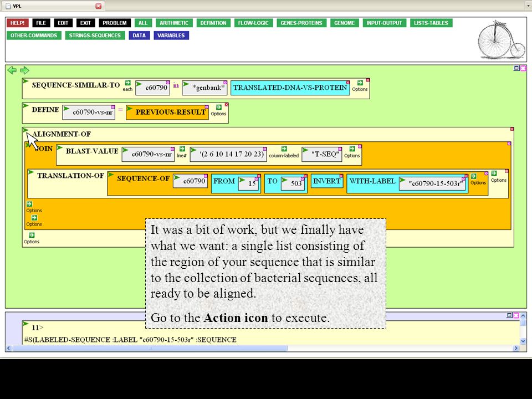Open the EDIT menu
Image resolution: width=532 pixels, height=399 pixels.
pos(63,23)
